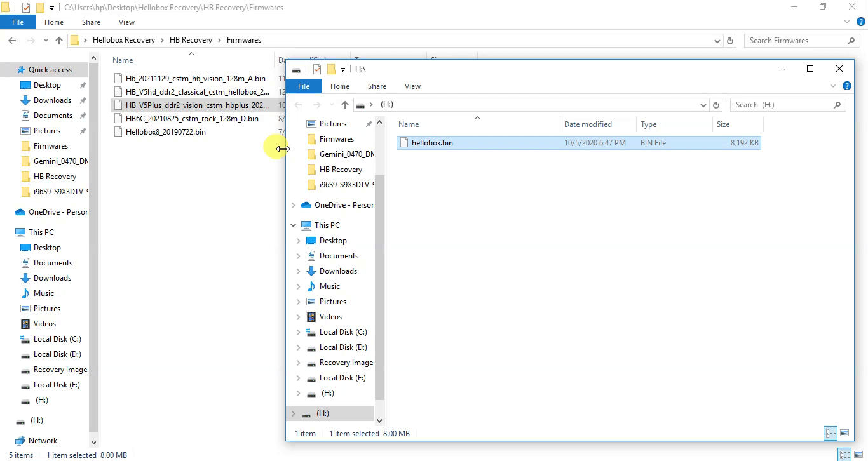Open address bar history dropdown in H: window
The image size is (868, 461).
pos(703,105)
